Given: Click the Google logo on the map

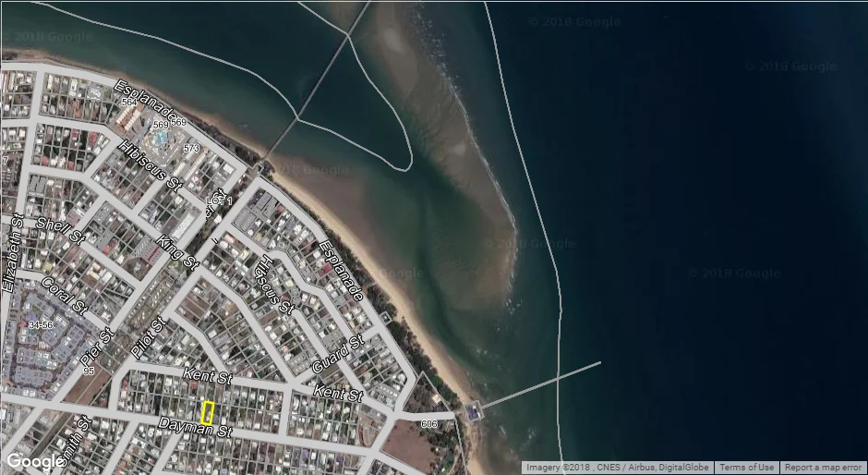Looking at the screenshot, I should [35, 460].
